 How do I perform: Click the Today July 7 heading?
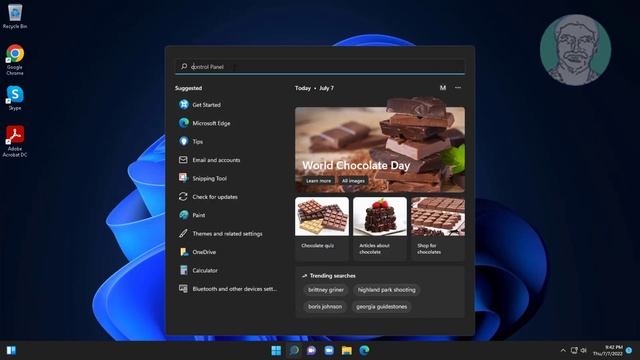tap(314, 88)
